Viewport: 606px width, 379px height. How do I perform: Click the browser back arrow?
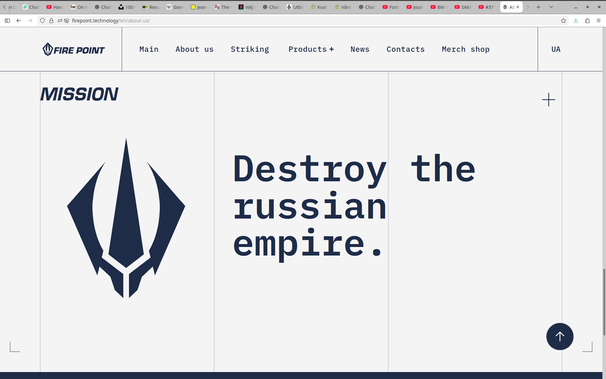(19, 20)
